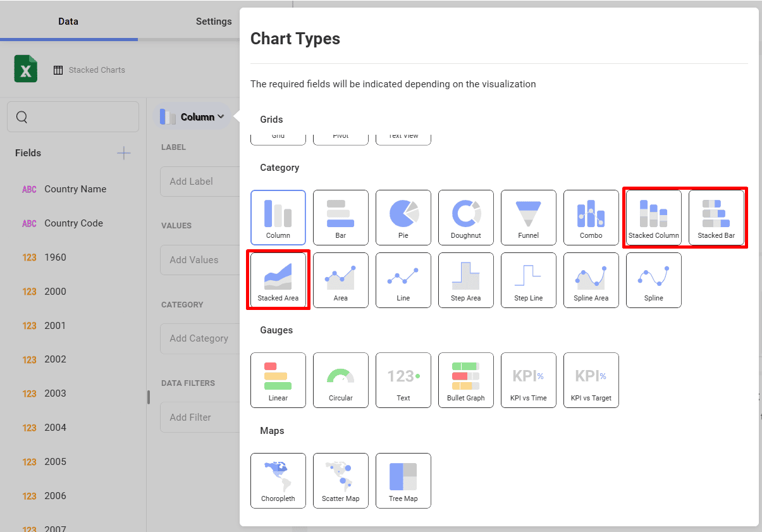Select the Spline chart type
Screen dimensions: 762x532
[654, 280]
